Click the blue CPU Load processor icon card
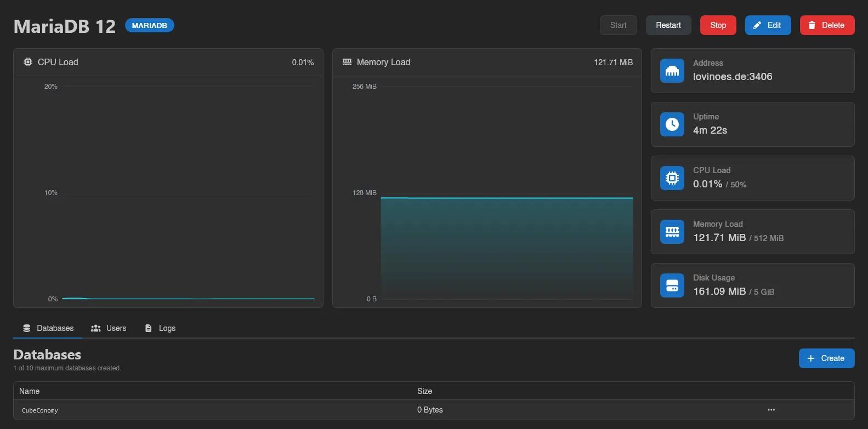868x429 pixels. tap(672, 178)
